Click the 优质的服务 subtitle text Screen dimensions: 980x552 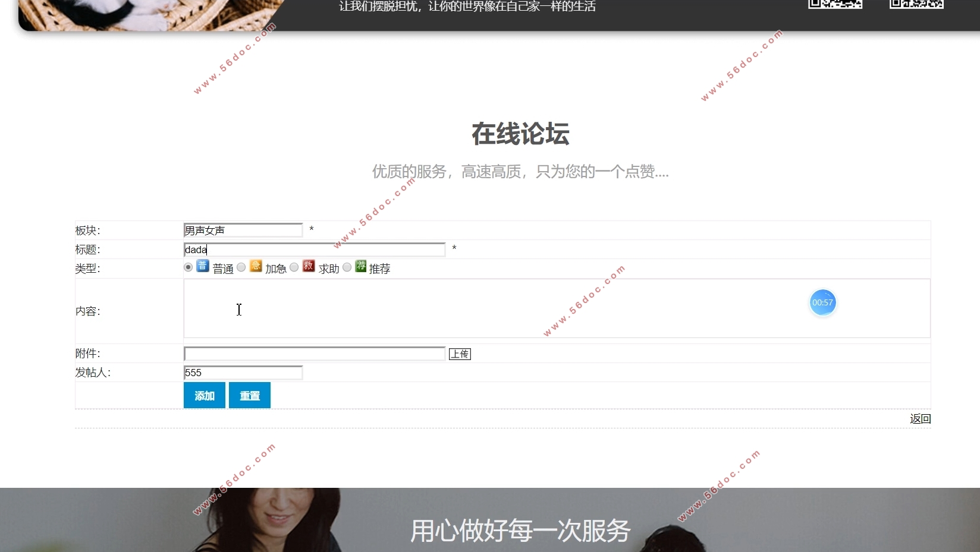pyautogui.click(x=520, y=172)
